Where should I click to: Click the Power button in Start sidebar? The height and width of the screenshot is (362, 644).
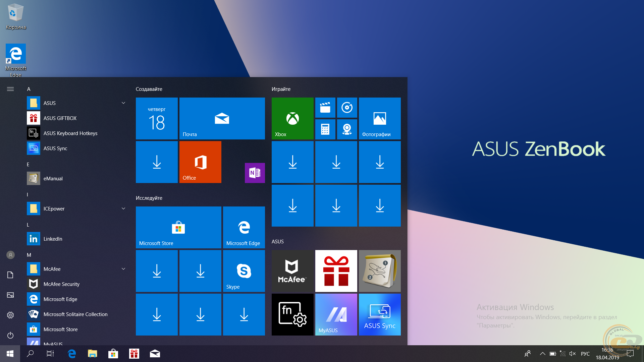[x=10, y=335]
